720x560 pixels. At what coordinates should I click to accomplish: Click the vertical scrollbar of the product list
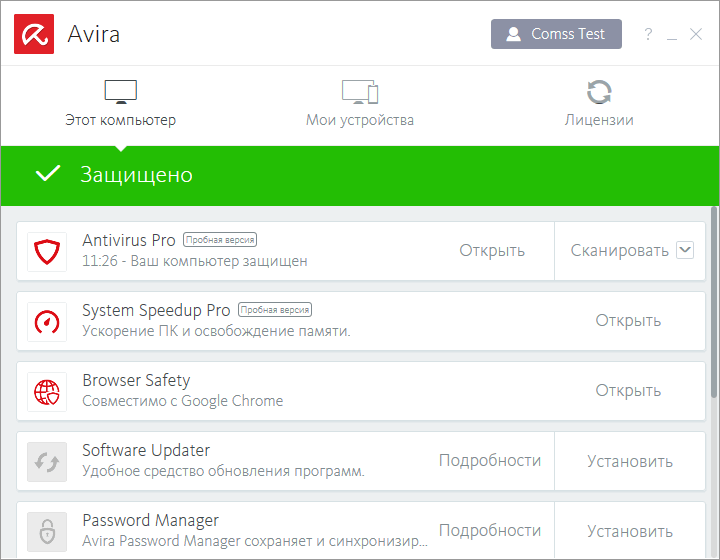tap(714, 300)
